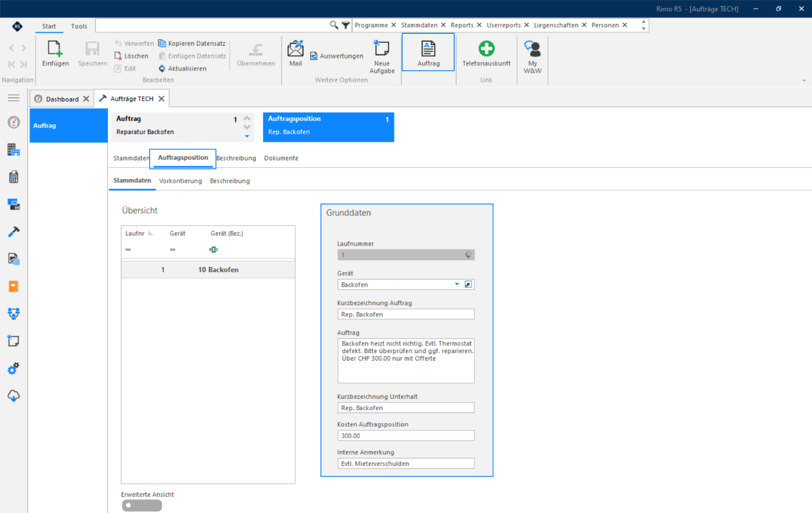Screen dimensions: 812x513
Task: Click the cloud download sidebar icon
Action: coord(14,396)
